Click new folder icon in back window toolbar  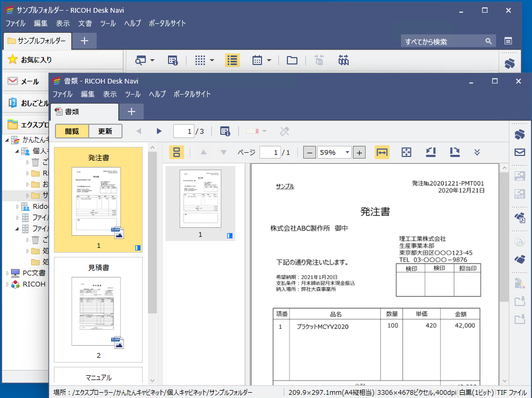pos(292,60)
